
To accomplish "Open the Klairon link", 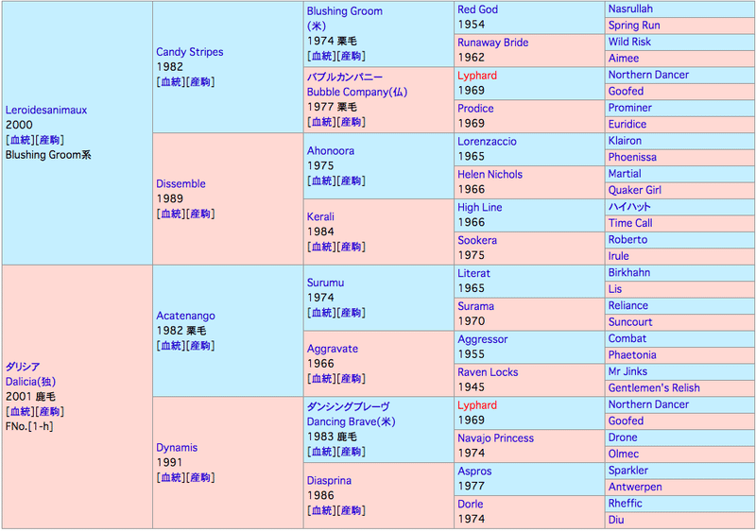I will coord(625,141).
